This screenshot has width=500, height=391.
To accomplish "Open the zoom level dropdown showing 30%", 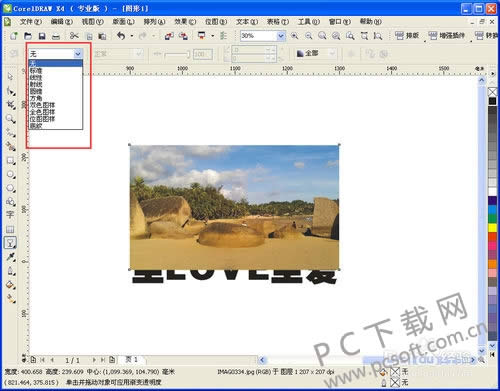I will pos(281,36).
